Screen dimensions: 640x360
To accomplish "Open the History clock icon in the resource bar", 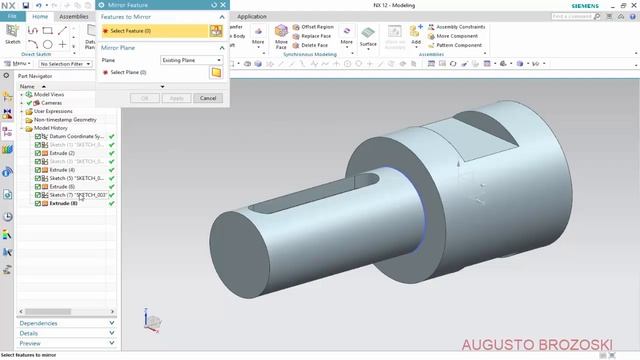I will click(7, 216).
